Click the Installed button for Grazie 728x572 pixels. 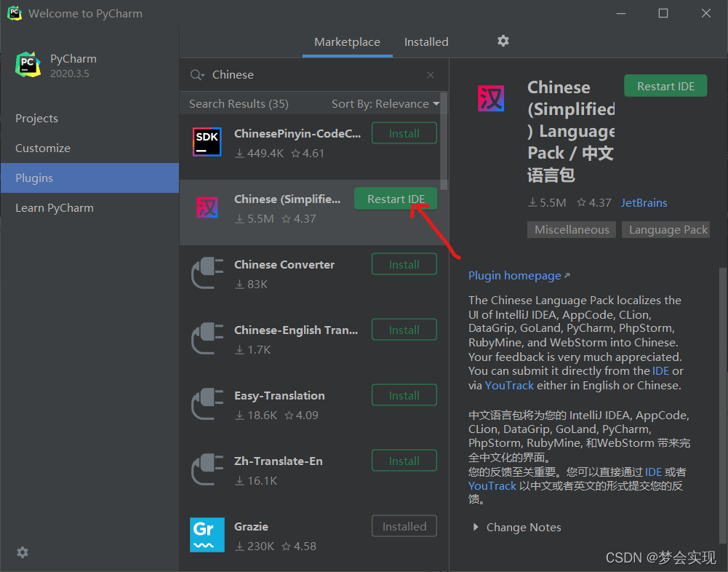click(404, 526)
